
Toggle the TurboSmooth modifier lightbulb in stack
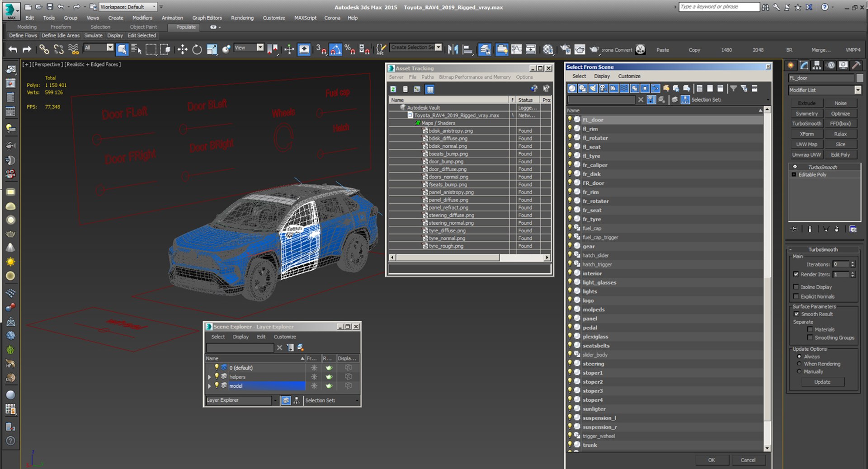[x=795, y=167]
